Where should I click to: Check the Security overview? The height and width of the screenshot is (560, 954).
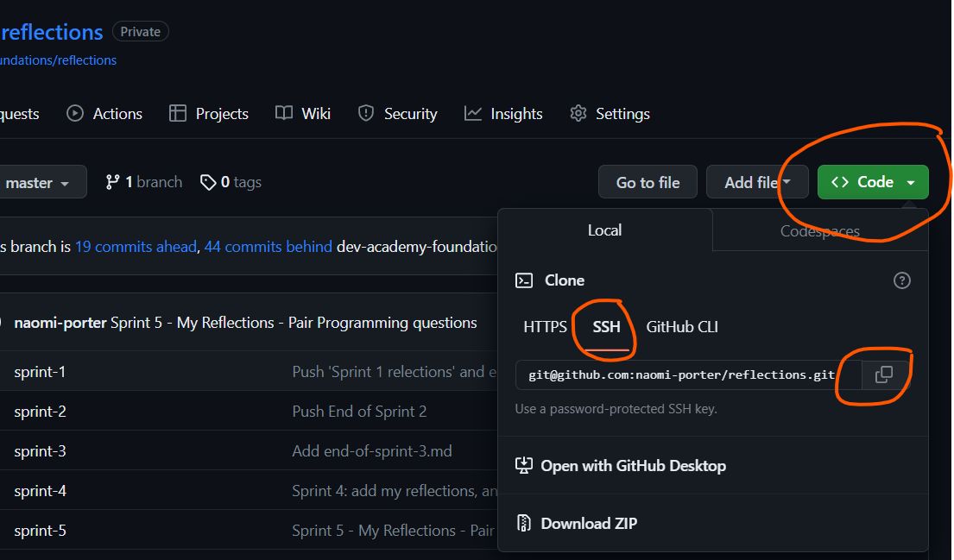click(397, 113)
